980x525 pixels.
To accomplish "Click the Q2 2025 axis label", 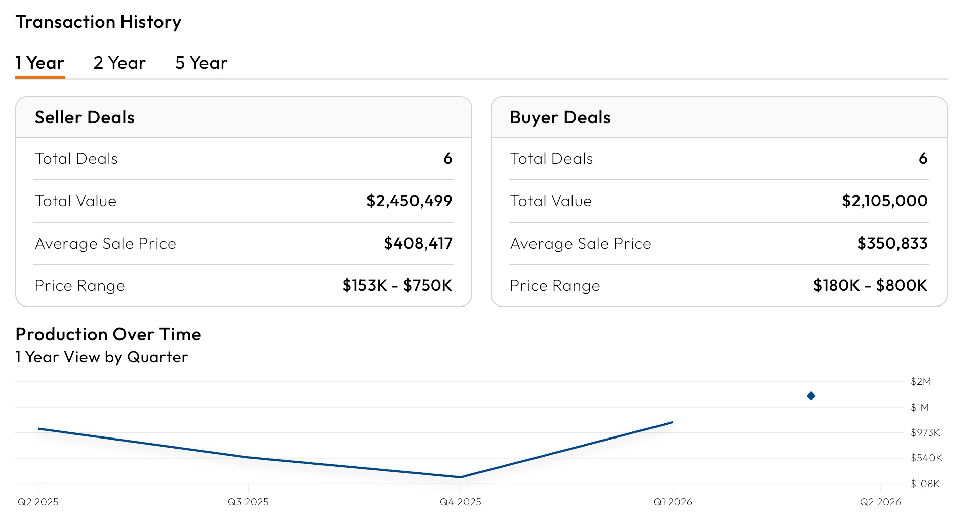I will [x=38, y=502].
